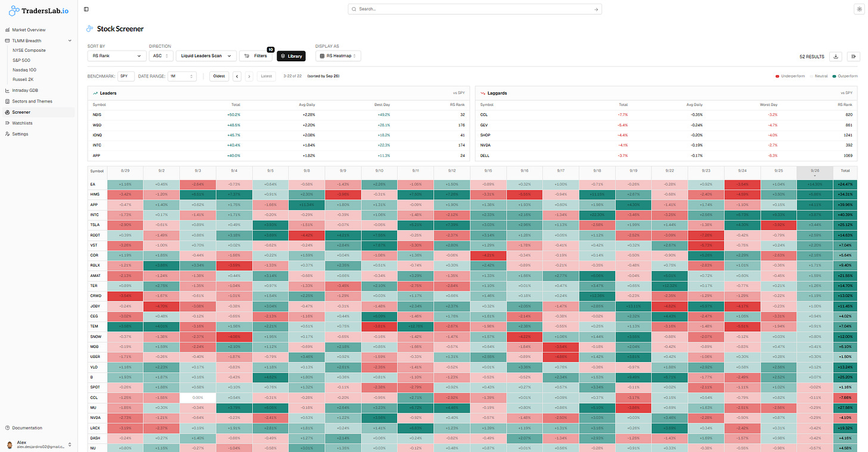Click the green Outperform legend swatch
Screen dimensions: 868x452
point(835,76)
